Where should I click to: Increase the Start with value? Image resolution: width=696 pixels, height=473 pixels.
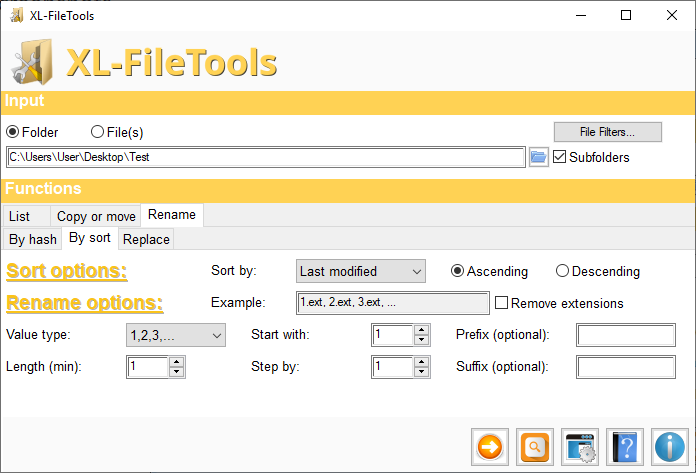422,331
